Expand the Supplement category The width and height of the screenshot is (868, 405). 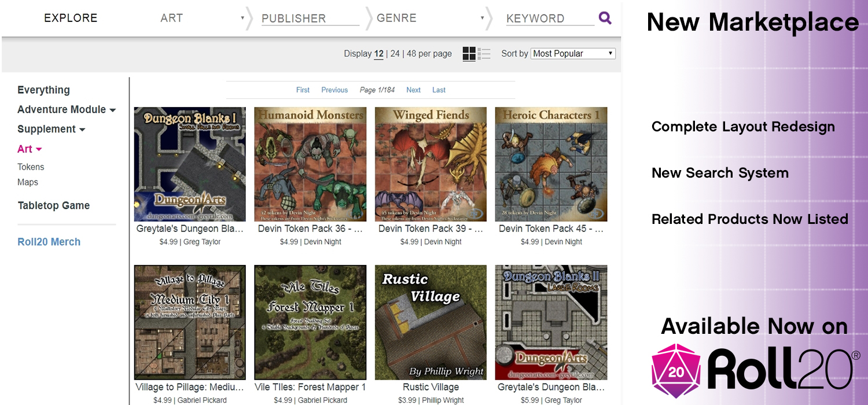[x=52, y=129]
